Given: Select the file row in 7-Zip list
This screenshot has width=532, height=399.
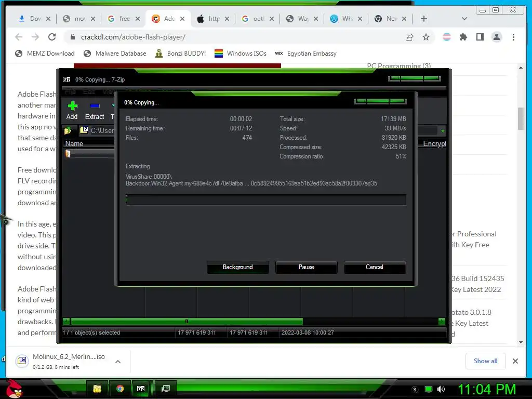Looking at the screenshot, I should (x=89, y=154).
